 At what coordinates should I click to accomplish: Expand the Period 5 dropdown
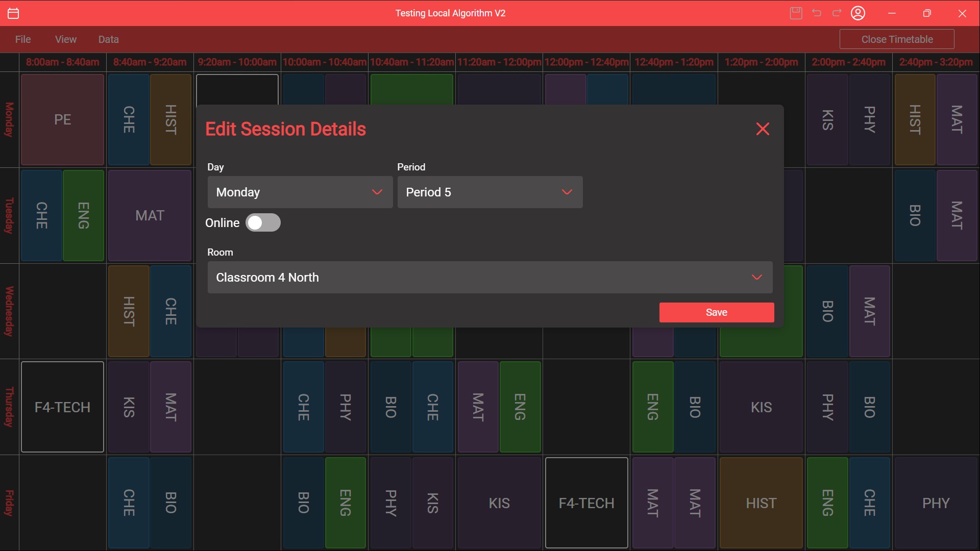[x=489, y=192]
